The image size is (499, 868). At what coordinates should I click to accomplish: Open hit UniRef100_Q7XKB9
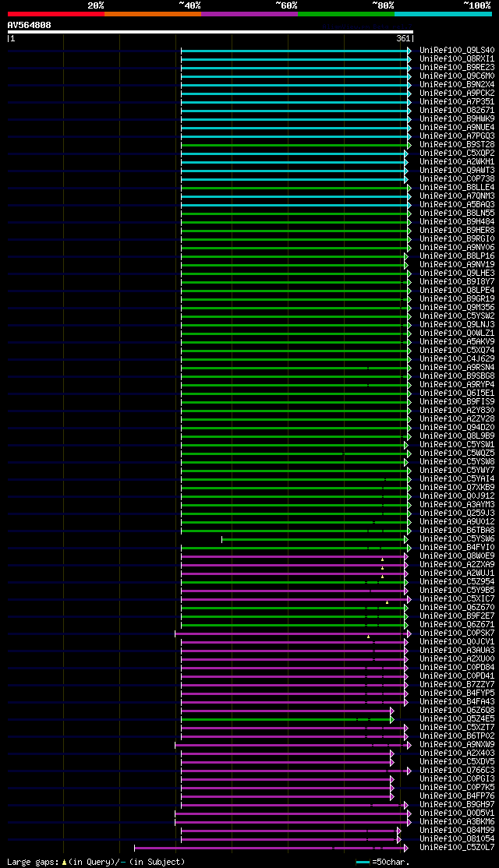coord(457,488)
